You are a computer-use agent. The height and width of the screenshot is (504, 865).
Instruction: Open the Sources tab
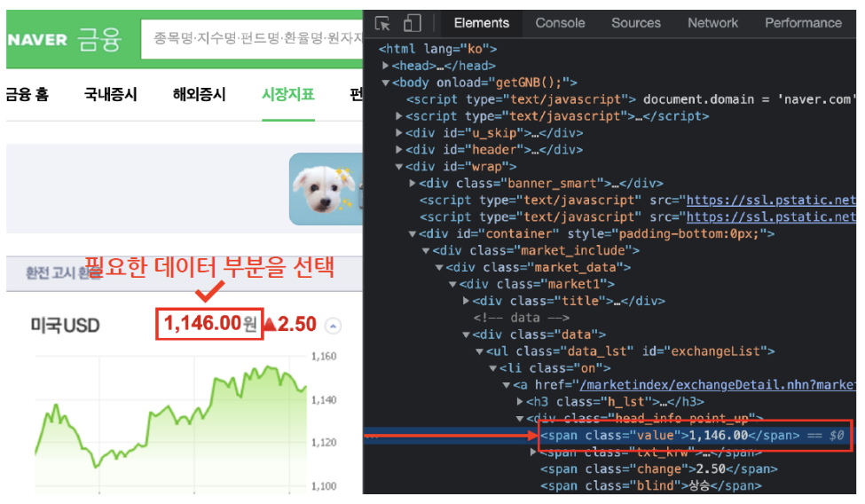pos(635,23)
